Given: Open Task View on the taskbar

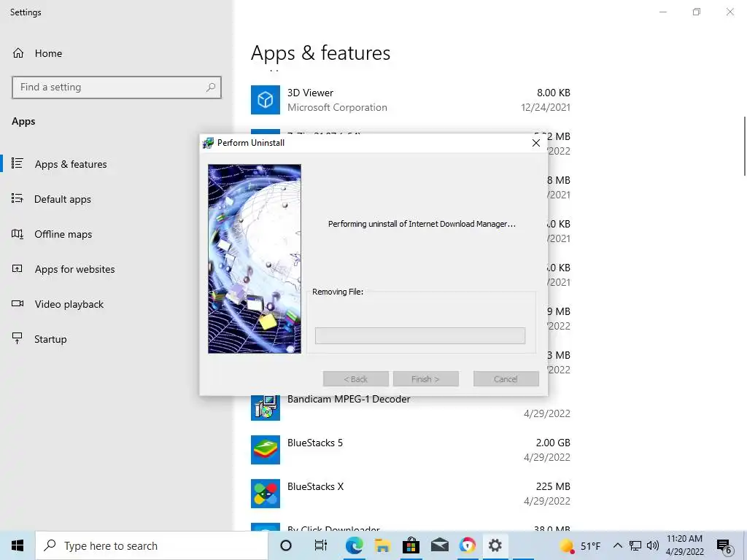Looking at the screenshot, I should (x=321, y=545).
